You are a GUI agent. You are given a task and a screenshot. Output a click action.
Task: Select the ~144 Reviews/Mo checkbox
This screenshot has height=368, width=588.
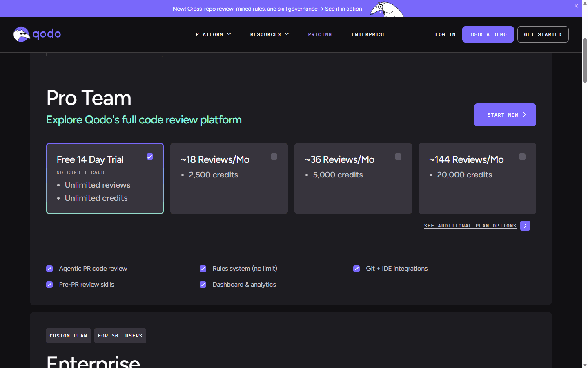tap(522, 157)
